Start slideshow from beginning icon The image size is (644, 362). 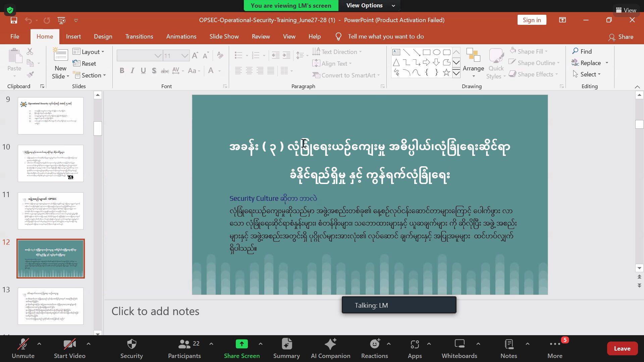click(61, 20)
